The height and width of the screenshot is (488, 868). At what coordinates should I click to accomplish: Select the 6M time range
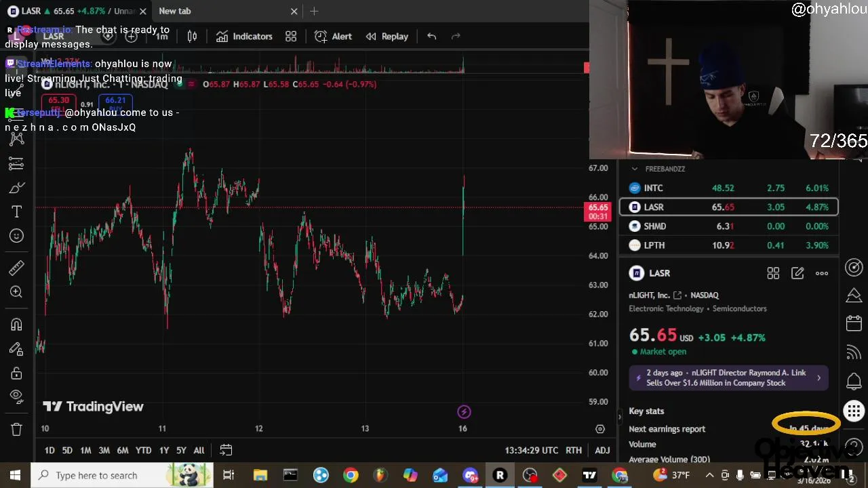[x=123, y=450]
